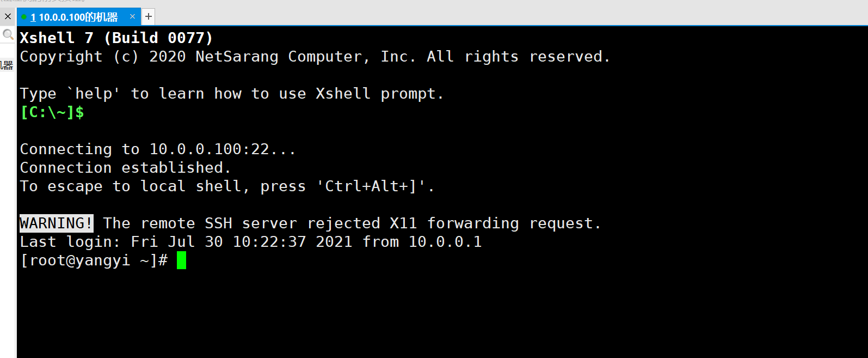
Task: Select the partially visible 机器 session entry
Action: pyautogui.click(x=7, y=65)
